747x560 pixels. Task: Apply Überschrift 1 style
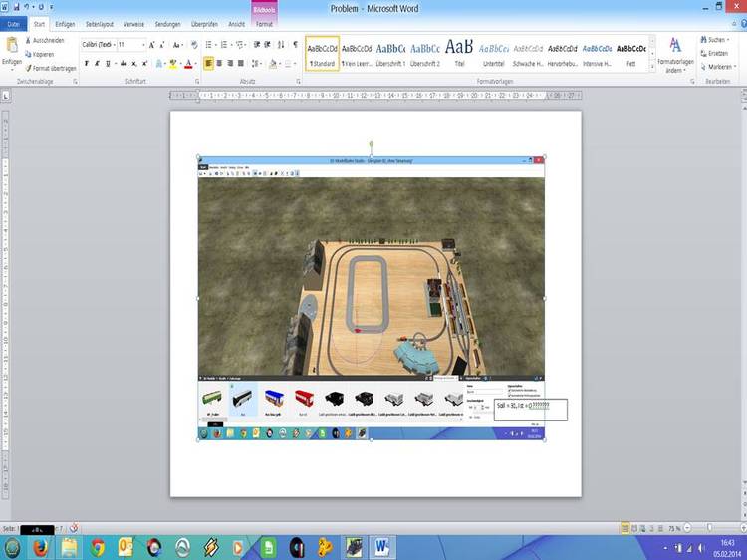click(390, 54)
